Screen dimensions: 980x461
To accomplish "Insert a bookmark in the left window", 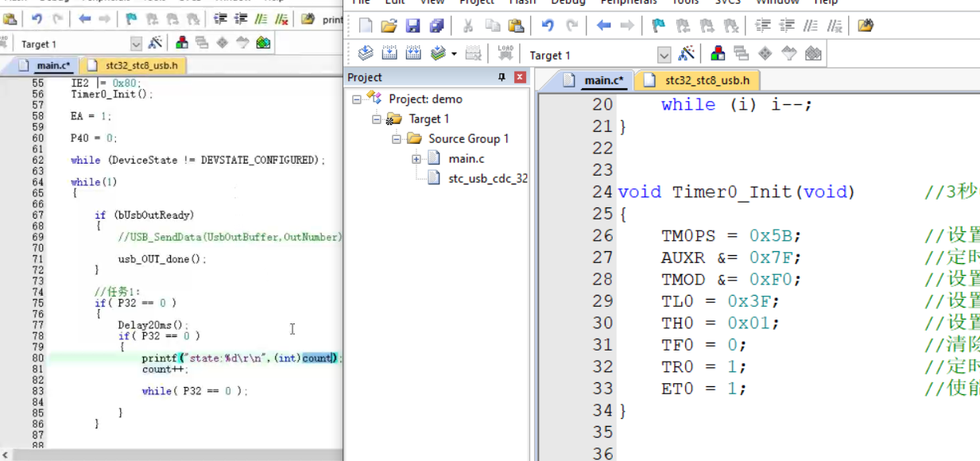I will 132,19.
